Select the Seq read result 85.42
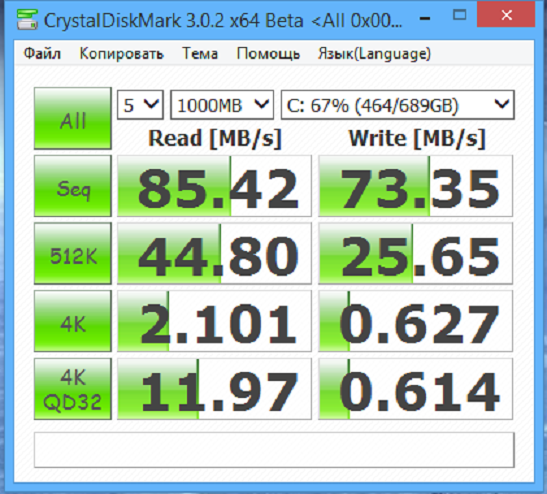 tap(214, 186)
